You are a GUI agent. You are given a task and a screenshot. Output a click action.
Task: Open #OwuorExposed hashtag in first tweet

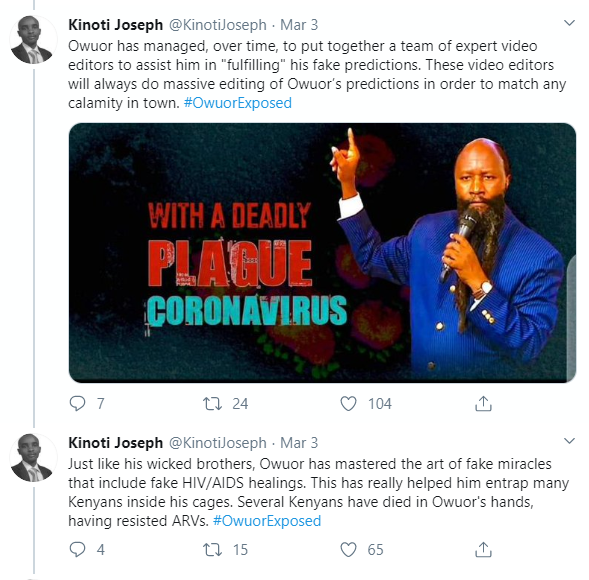click(237, 103)
